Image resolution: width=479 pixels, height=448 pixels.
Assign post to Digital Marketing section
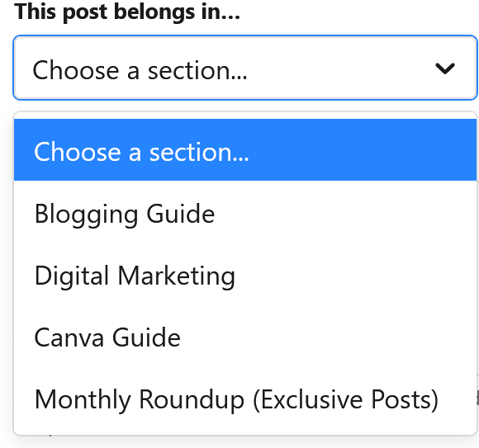pyautogui.click(x=245, y=276)
